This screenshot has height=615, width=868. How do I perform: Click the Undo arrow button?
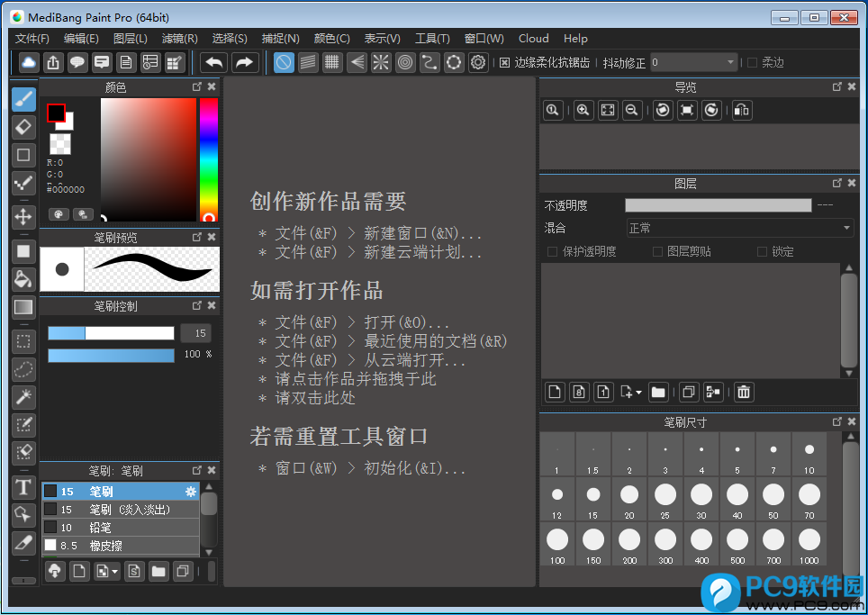(214, 62)
